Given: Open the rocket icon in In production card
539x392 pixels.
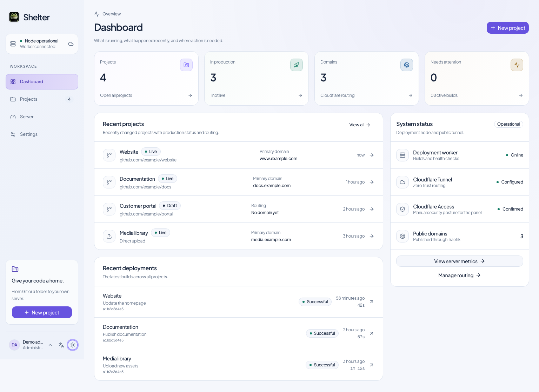Looking at the screenshot, I should tap(297, 65).
